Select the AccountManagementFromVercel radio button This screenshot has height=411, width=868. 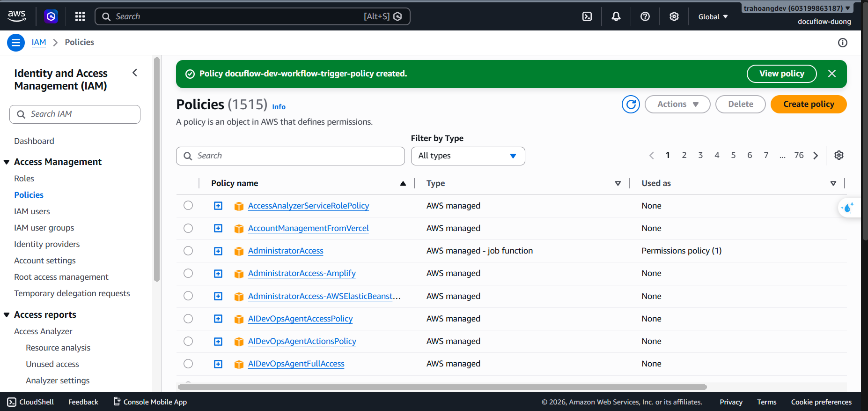point(188,228)
